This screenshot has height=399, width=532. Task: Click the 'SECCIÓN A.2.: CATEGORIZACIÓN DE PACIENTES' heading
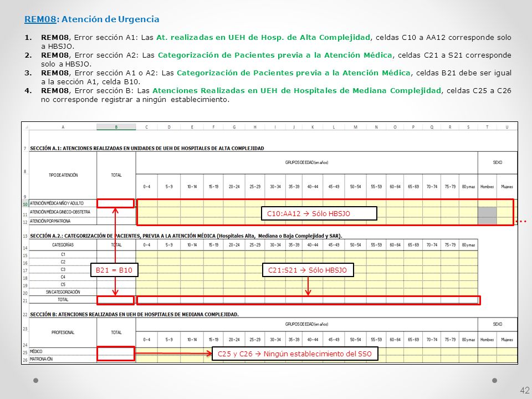(x=186, y=236)
